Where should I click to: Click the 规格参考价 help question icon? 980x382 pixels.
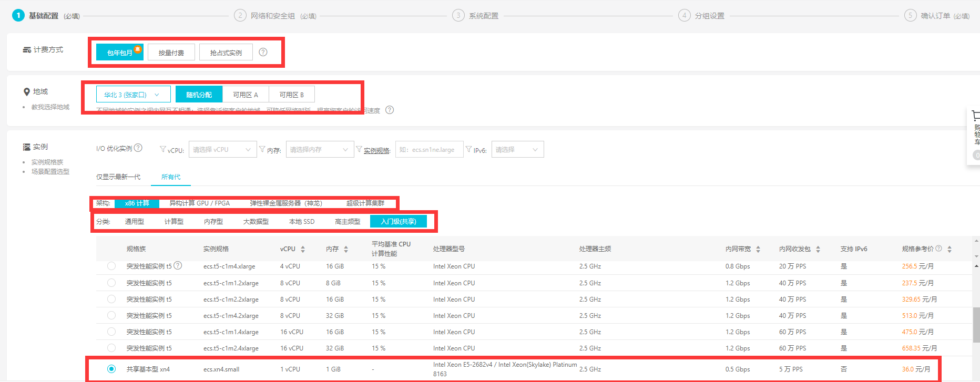(x=938, y=249)
